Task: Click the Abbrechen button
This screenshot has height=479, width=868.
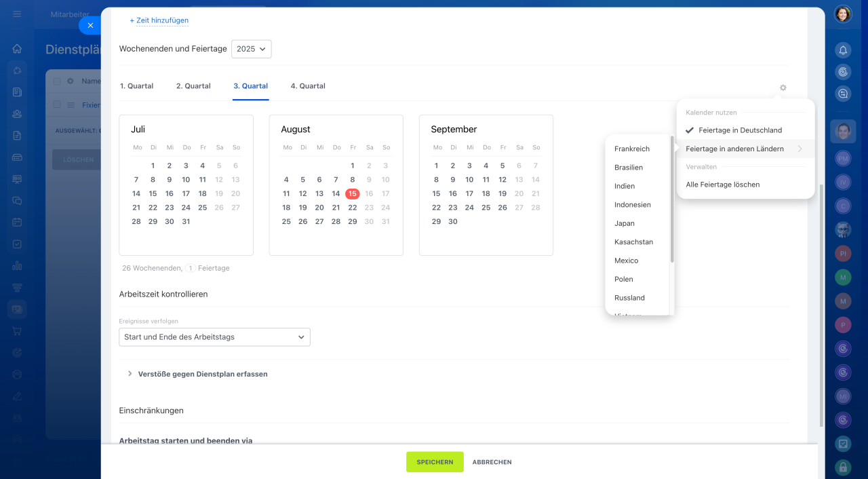Action: coord(492,462)
